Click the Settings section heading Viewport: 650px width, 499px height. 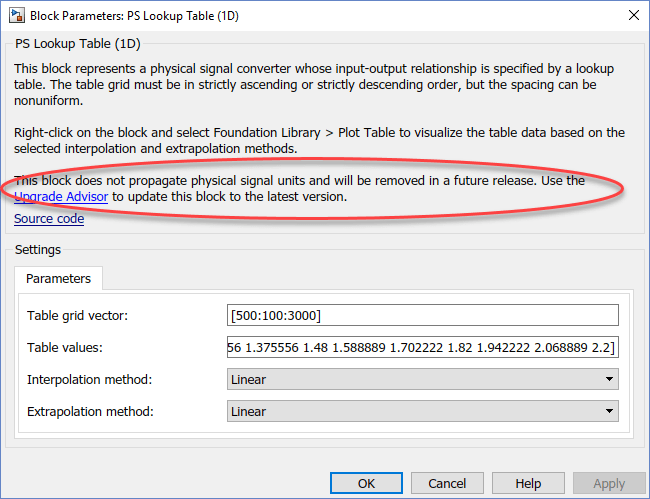[37, 250]
